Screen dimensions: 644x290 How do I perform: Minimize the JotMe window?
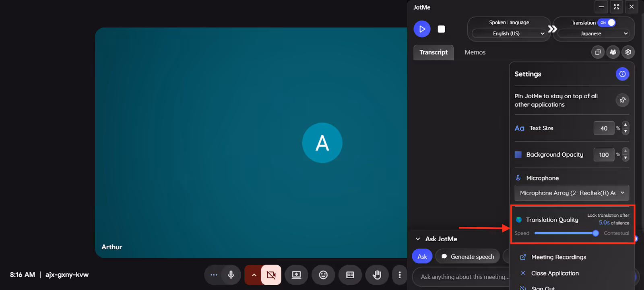coord(601,7)
